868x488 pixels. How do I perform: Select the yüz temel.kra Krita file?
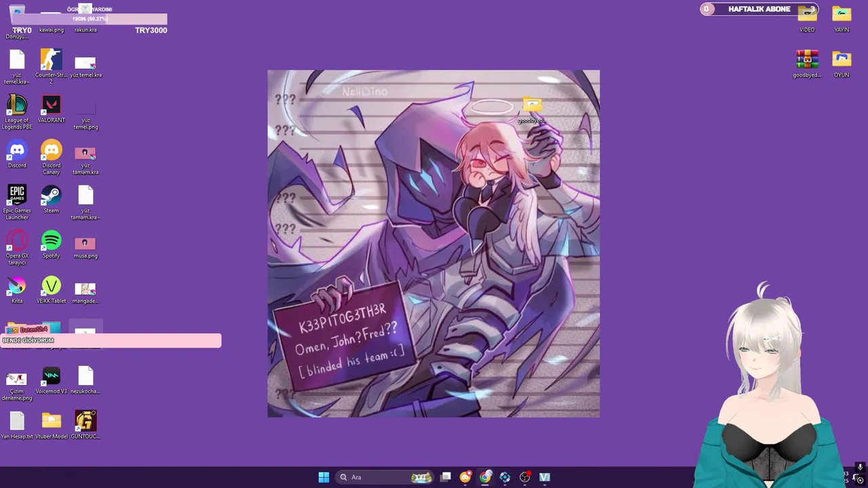pyautogui.click(x=85, y=66)
